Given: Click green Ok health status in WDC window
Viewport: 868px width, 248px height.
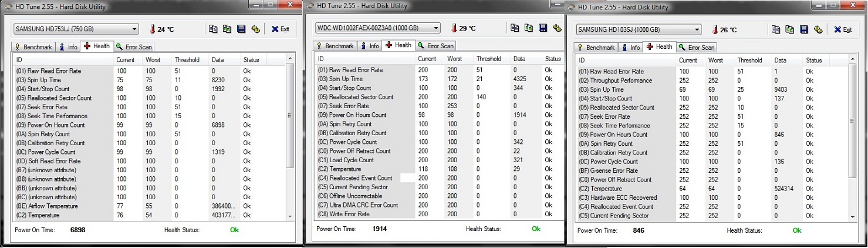Looking at the screenshot, I should click(536, 229).
